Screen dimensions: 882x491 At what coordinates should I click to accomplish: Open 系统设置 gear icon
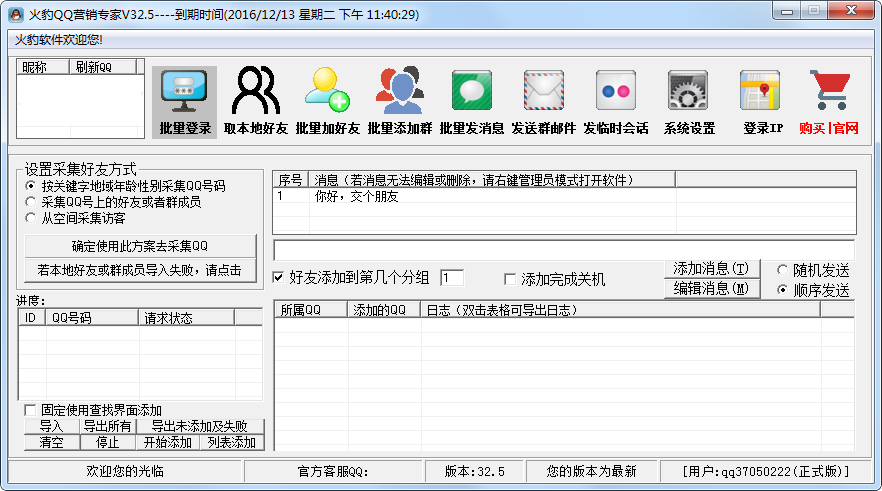pos(688,101)
